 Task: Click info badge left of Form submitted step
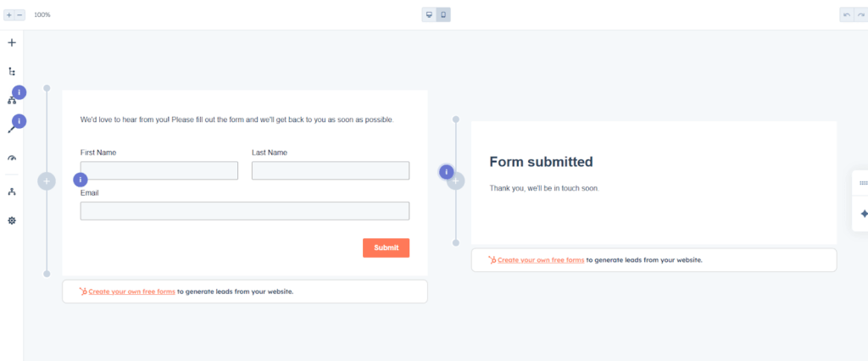pyautogui.click(x=447, y=172)
